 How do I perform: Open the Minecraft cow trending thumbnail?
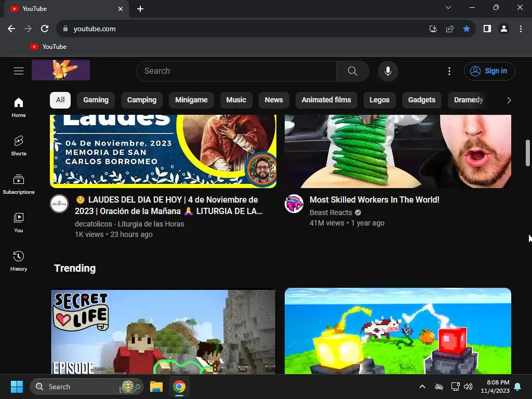click(397, 331)
